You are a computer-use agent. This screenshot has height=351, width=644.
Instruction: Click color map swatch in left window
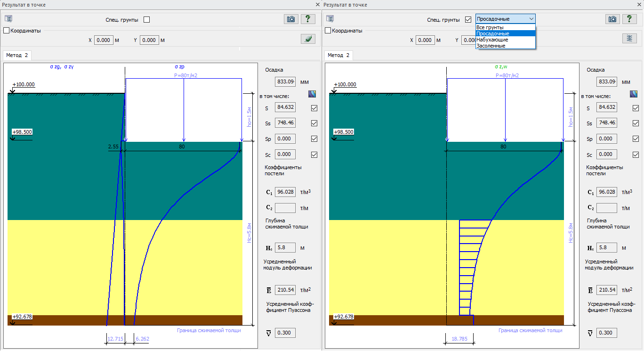pyautogui.click(x=312, y=94)
